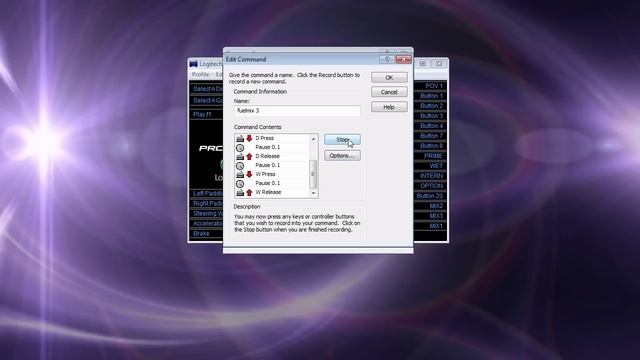The image size is (640, 360).
Task: Click the question mark help button in Edit Command title bar
Action: click(x=386, y=60)
